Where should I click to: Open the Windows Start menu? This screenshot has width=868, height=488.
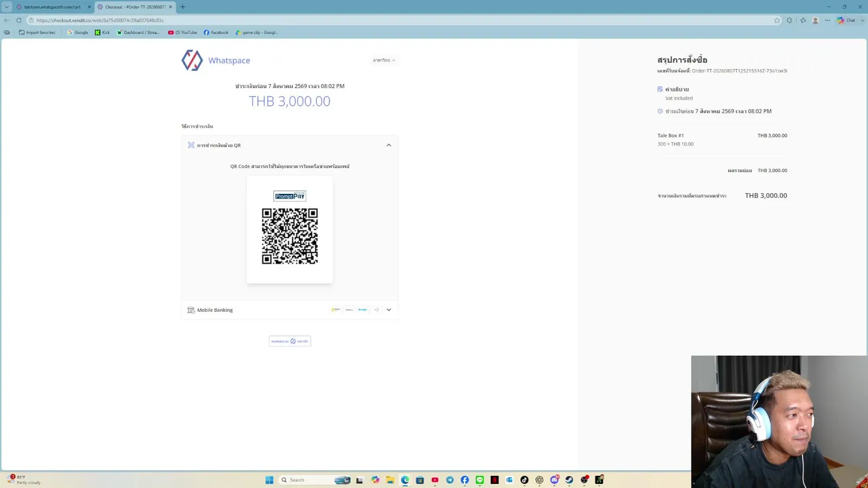tap(269, 480)
